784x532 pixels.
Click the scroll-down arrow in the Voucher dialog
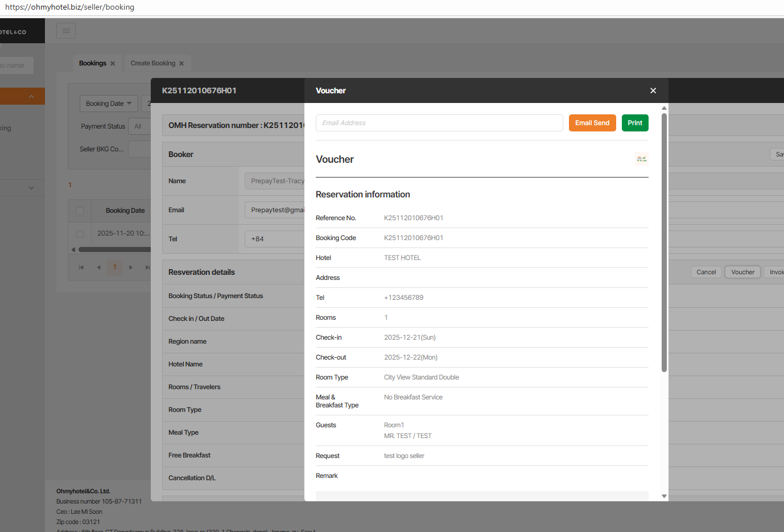(664, 496)
